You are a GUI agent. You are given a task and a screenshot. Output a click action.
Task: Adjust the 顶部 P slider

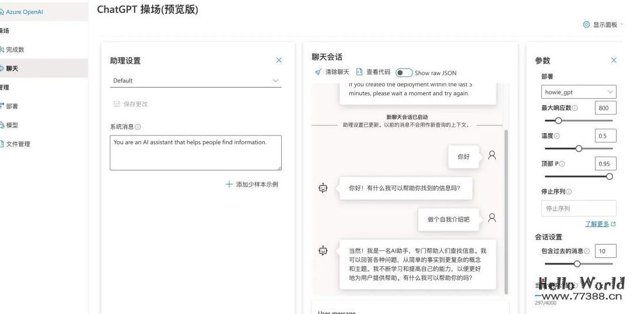click(579, 177)
